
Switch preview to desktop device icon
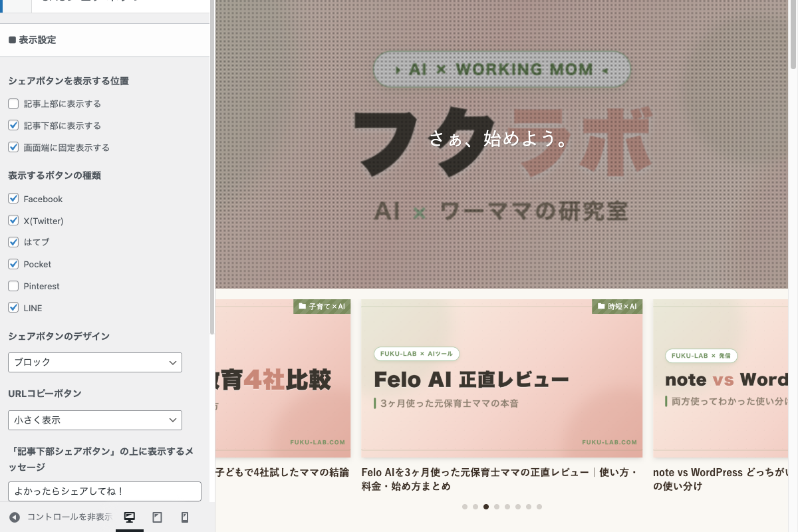point(130,517)
